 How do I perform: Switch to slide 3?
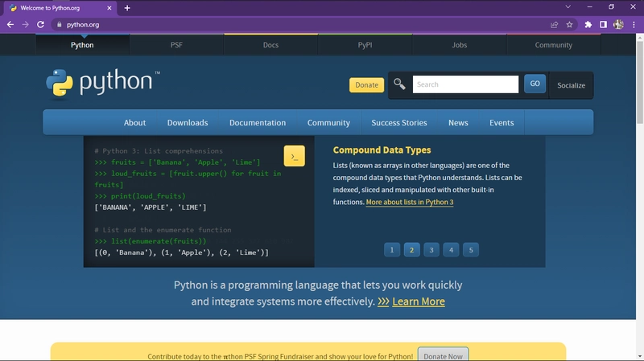pos(431,250)
